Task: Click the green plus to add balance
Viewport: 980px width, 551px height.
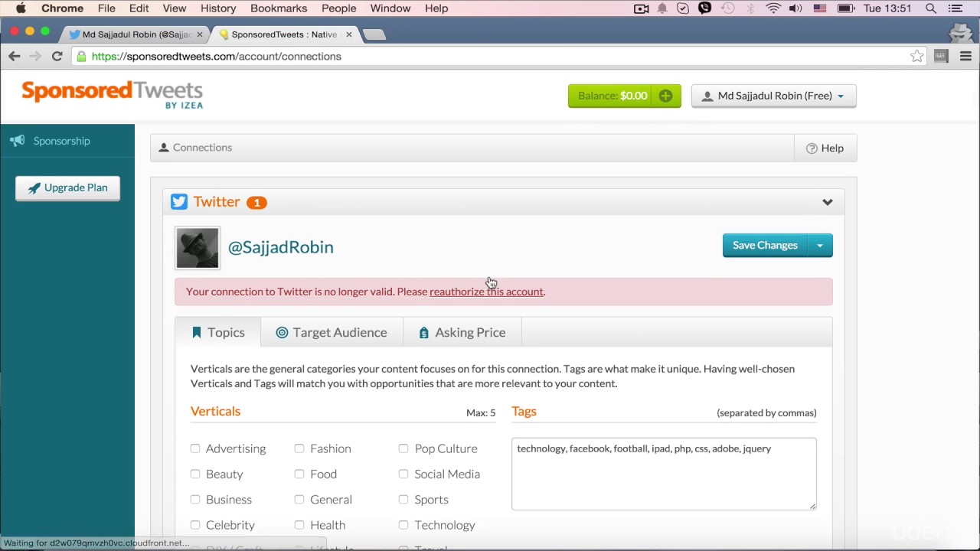Action: point(665,96)
